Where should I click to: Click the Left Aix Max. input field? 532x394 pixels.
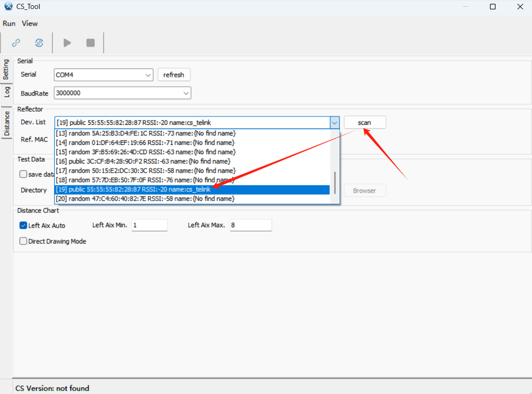pyautogui.click(x=250, y=225)
